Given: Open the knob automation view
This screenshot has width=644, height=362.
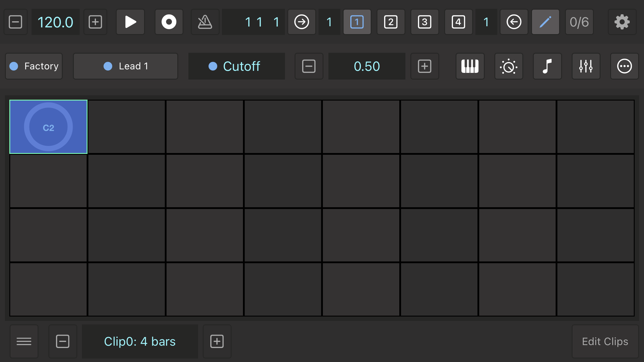Looking at the screenshot, I should tap(509, 66).
